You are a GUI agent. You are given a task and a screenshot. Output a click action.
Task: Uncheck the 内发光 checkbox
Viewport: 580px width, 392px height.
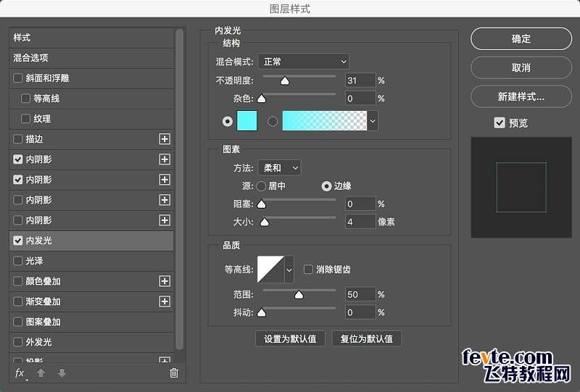(17, 241)
